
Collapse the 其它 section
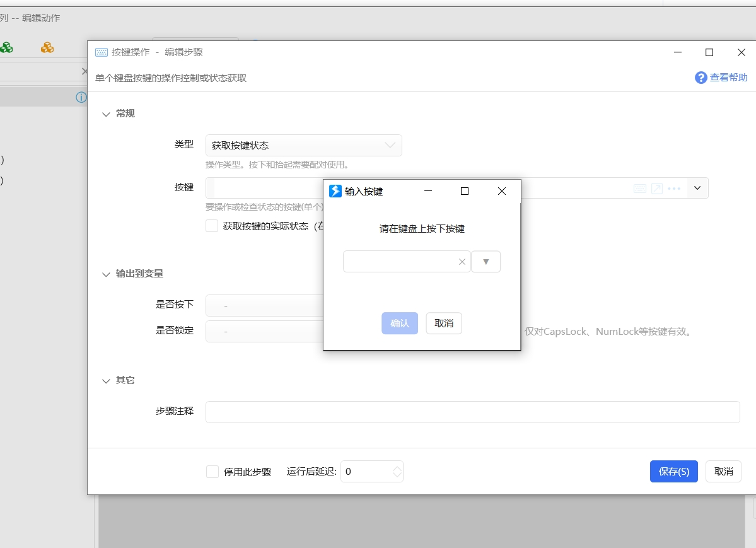coord(106,381)
